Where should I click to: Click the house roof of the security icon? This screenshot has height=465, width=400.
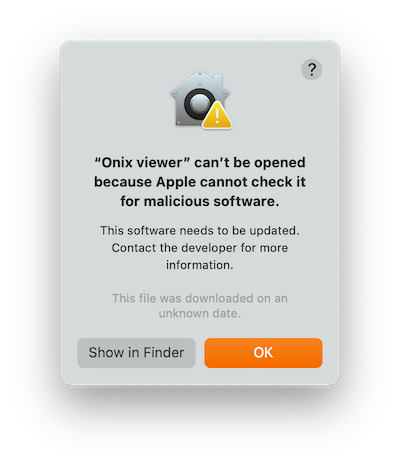tap(200, 82)
